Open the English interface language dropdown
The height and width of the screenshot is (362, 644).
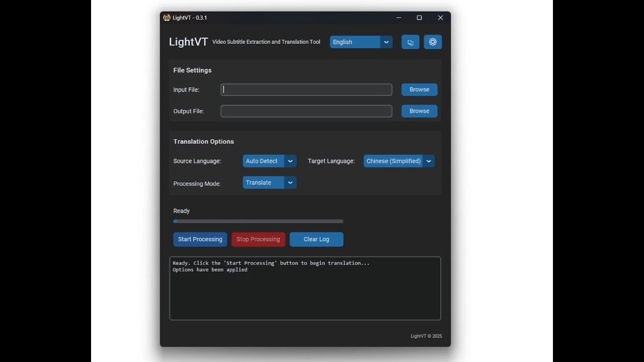click(x=361, y=42)
